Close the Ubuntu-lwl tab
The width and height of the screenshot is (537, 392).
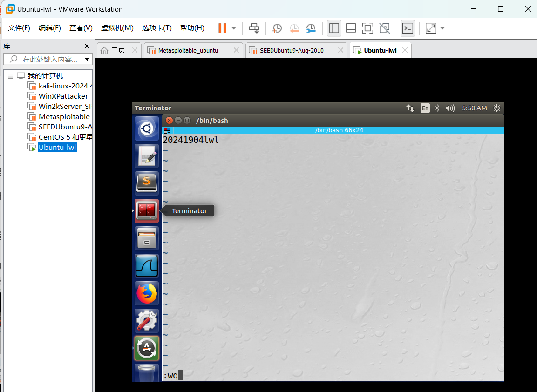pos(405,50)
